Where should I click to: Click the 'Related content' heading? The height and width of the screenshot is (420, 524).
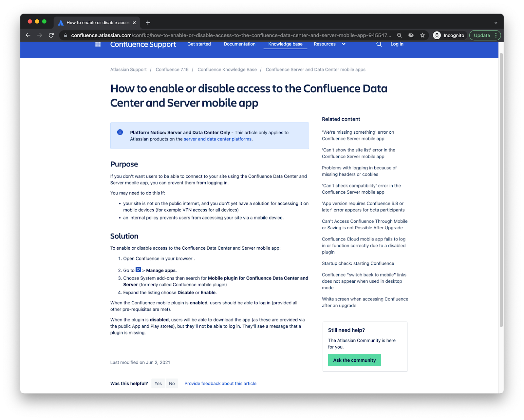click(x=341, y=119)
